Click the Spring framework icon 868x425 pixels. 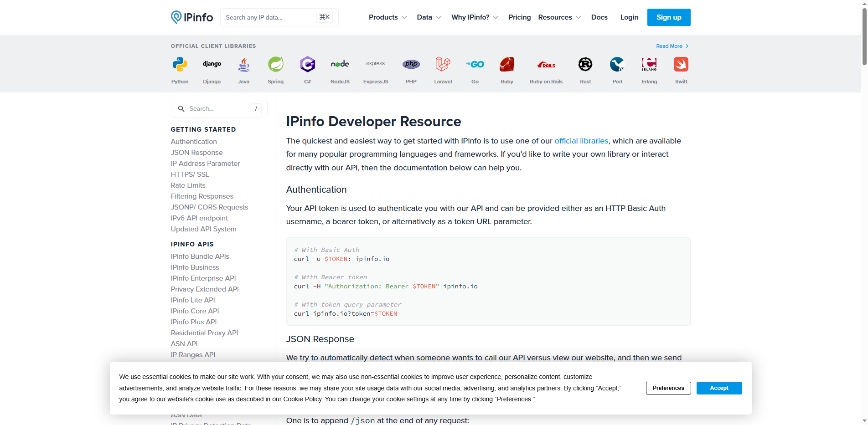(275, 69)
